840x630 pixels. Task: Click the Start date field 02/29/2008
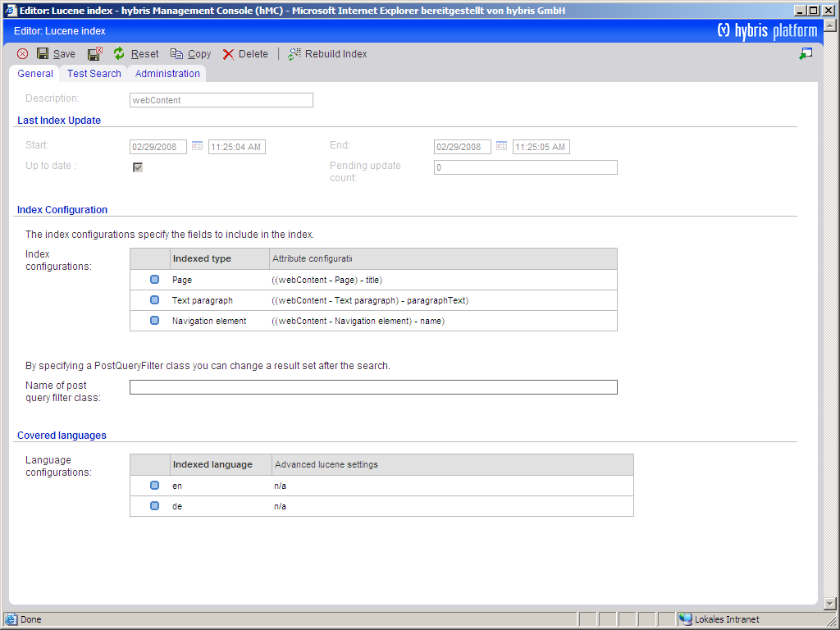[158, 147]
